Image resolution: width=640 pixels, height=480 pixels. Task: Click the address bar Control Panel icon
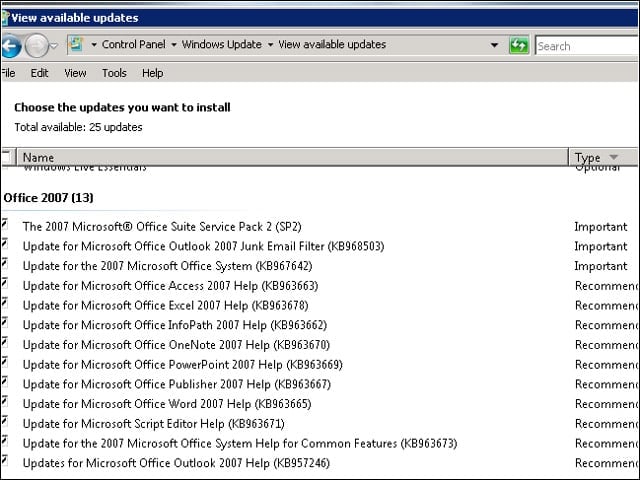tap(76, 44)
